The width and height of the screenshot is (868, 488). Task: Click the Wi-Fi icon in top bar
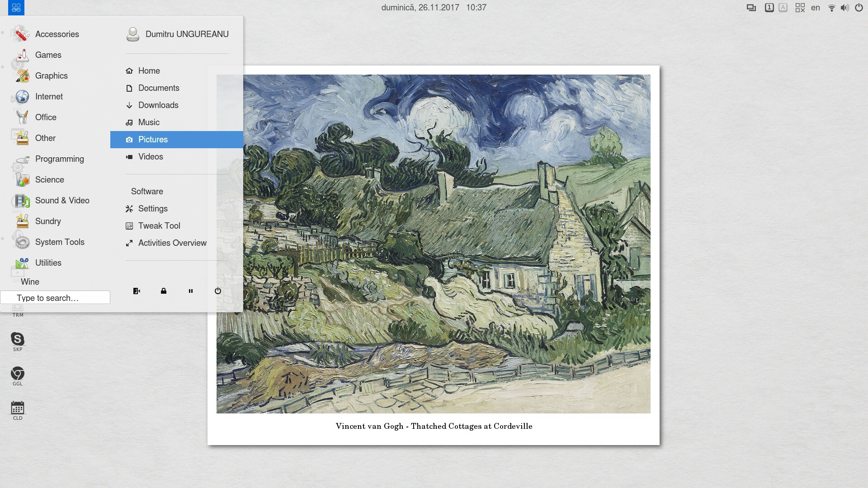click(x=831, y=8)
